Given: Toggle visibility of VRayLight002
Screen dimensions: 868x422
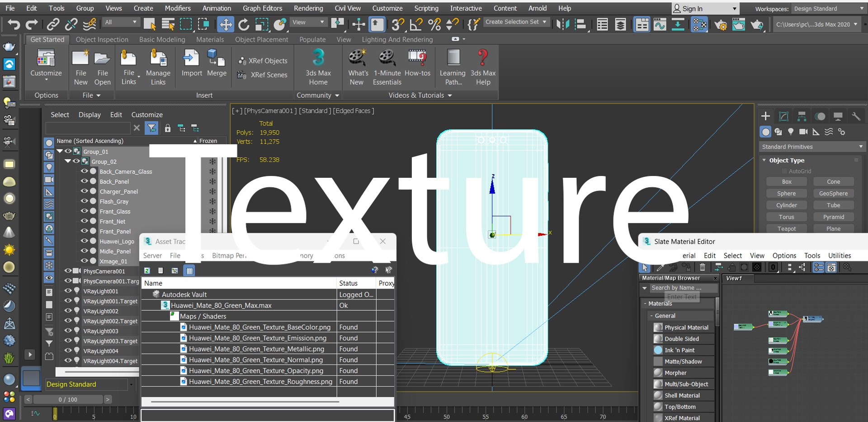Looking at the screenshot, I should [x=68, y=311].
